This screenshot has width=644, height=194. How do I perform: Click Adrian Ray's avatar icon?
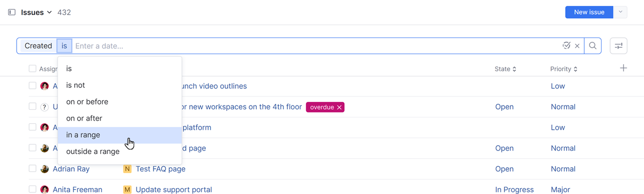tap(45, 169)
